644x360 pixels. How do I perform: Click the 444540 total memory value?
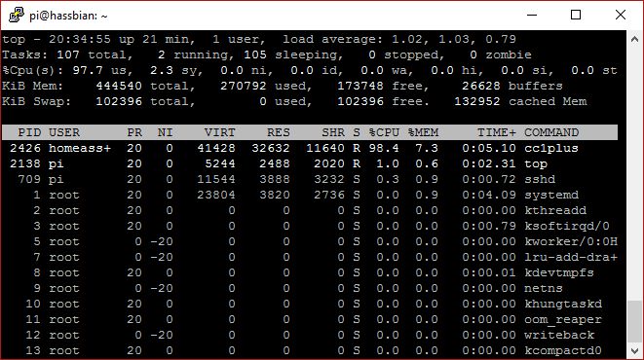tap(119, 86)
